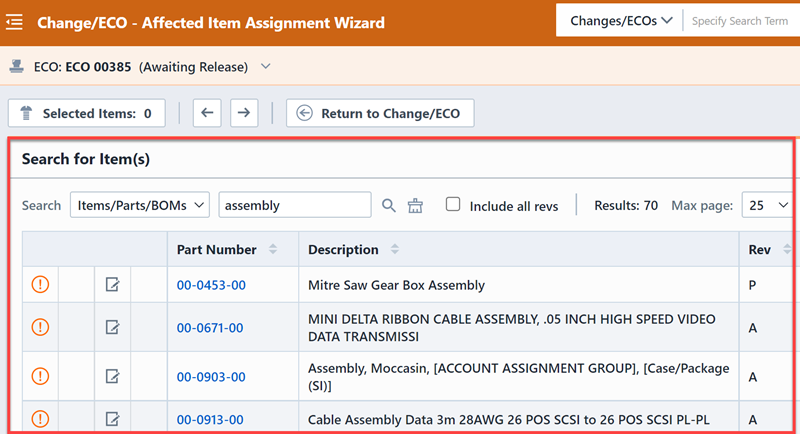Click the ECO stamp icon
The image size is (800, 434).
[x=16, y=66]
